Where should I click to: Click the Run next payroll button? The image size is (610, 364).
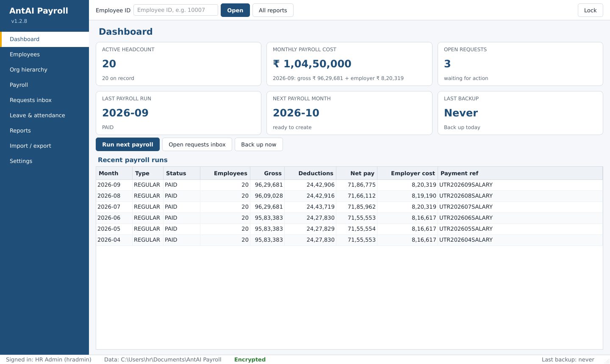pos(128,144)
